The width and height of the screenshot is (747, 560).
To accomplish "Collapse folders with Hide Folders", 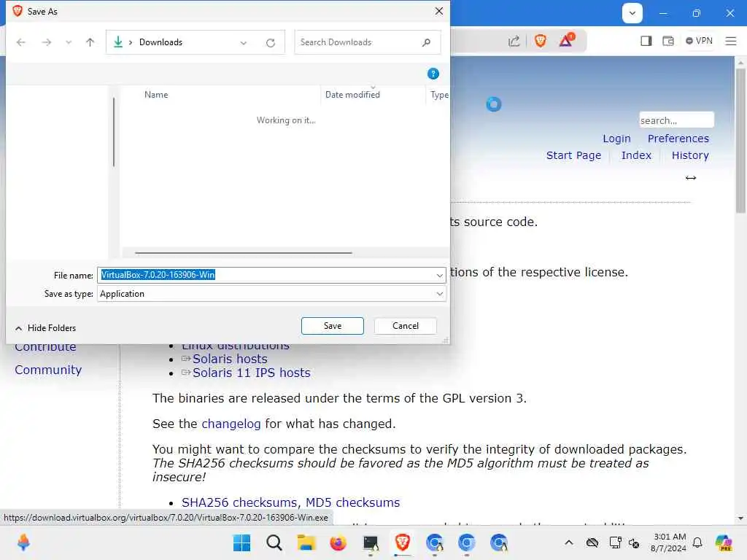I will point(46,328).
